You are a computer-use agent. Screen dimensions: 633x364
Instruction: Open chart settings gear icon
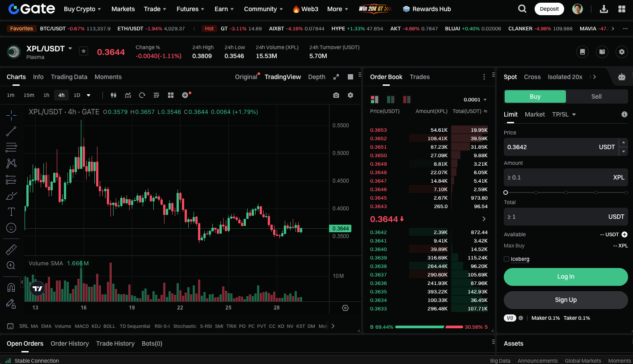coord(350,95)
